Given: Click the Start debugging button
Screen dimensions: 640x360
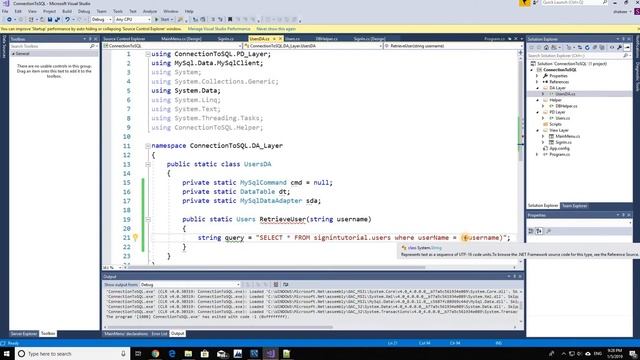Looking at the screenshot, I should [163, 20].
